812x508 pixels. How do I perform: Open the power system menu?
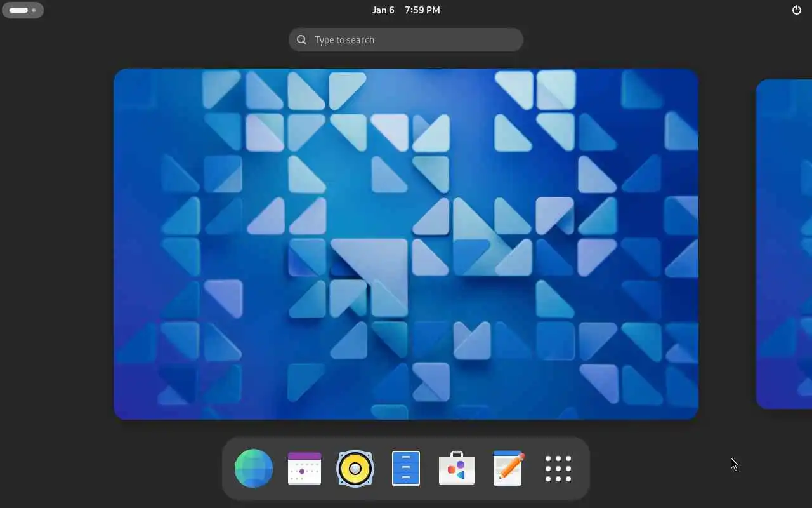click(797, 10)
